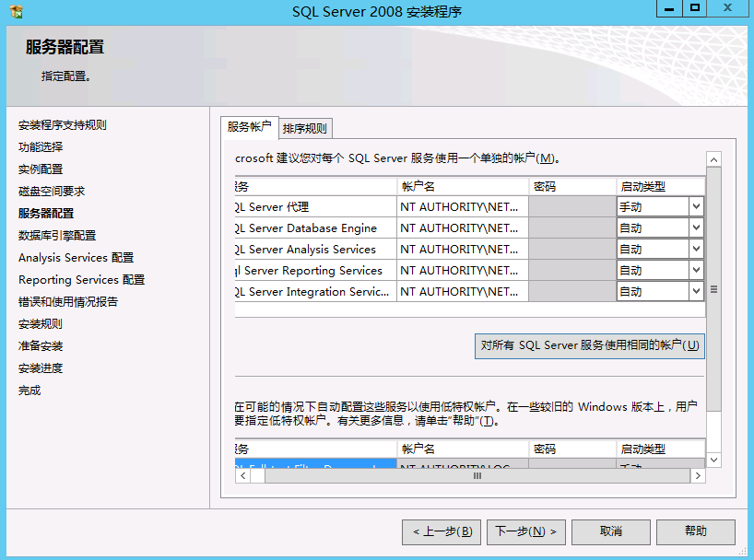Click the SQL Server setup title bar icon

(x=16, y=11)
